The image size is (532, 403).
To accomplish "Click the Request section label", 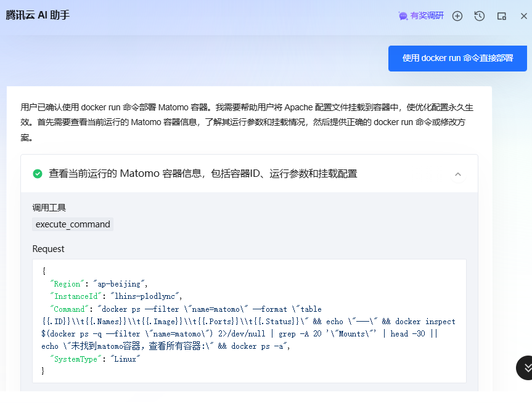I will (x=48, y=249).
